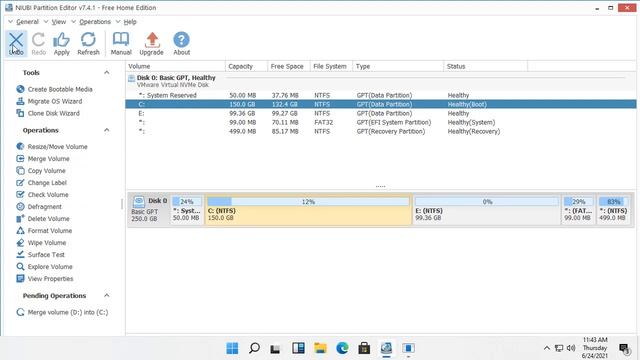640x360 pixels.
Task: Sort by Status column header
Action: coord(486,66)
